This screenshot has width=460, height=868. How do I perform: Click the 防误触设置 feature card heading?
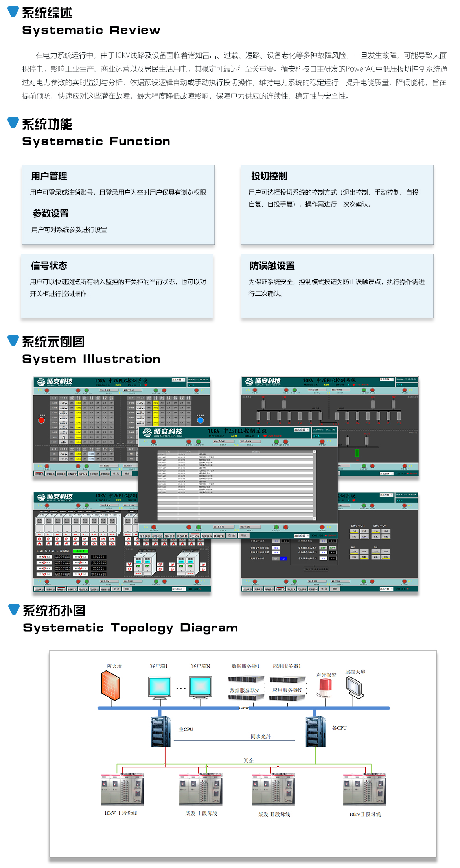272,266
